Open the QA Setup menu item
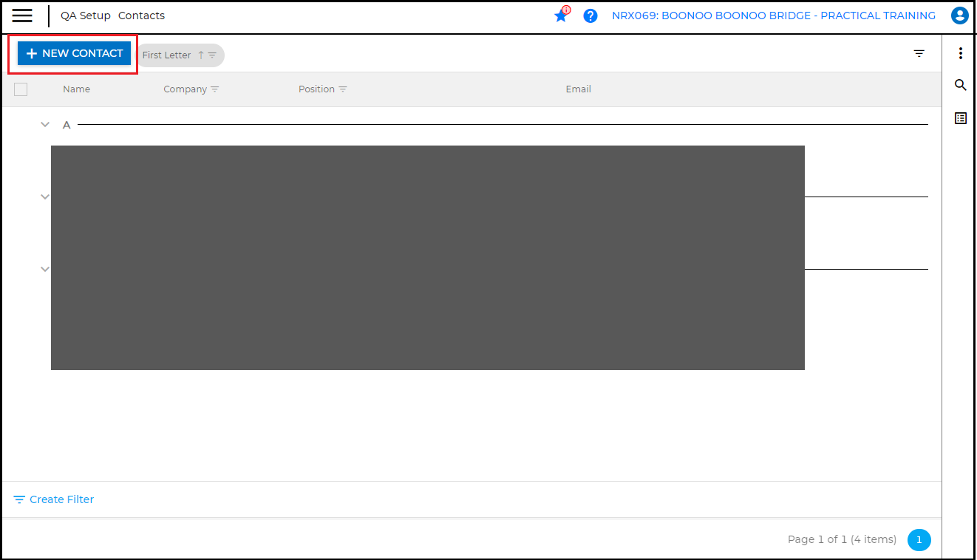Viewport: 977px width, 560px height. click(85, 15)
